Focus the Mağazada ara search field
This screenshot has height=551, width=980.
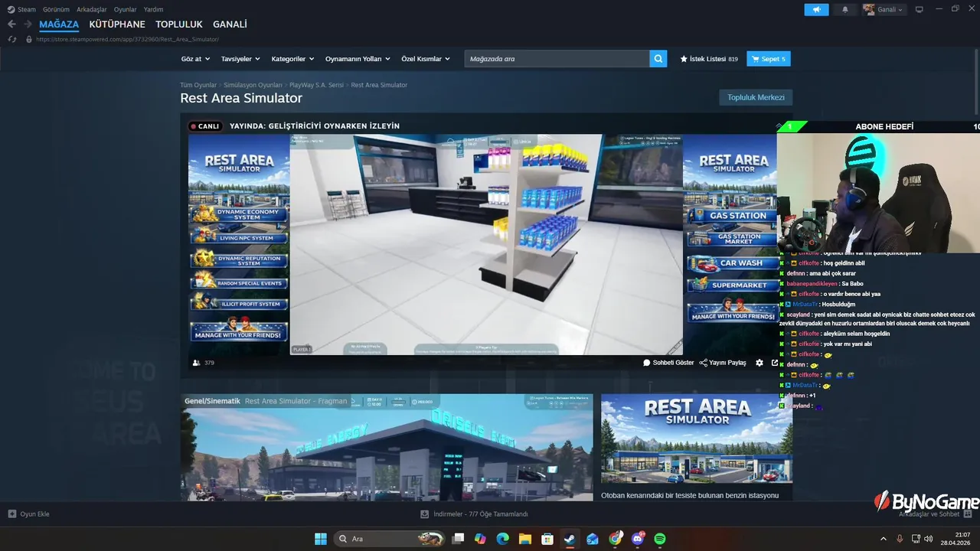557,59
